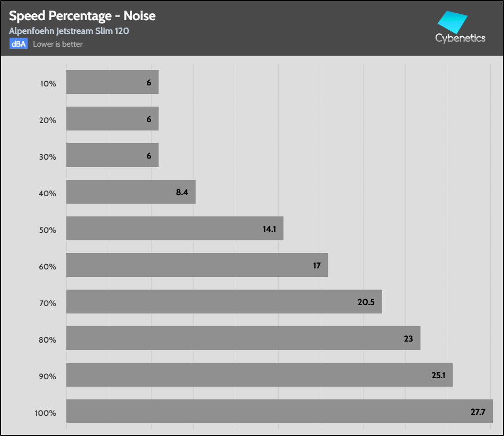Select the 20% axis label
The image size is (504, 436).
tap(48, 120)
